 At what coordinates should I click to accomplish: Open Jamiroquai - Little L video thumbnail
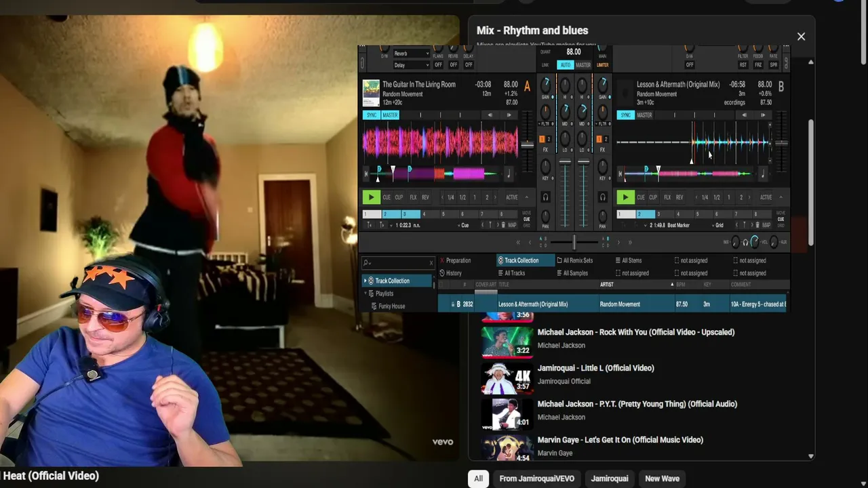[x=507, y=378]
